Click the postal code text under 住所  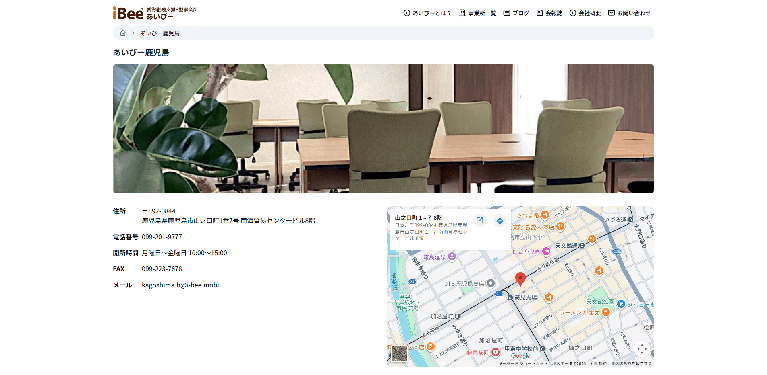pyautogui.click(x=158, y=211)
